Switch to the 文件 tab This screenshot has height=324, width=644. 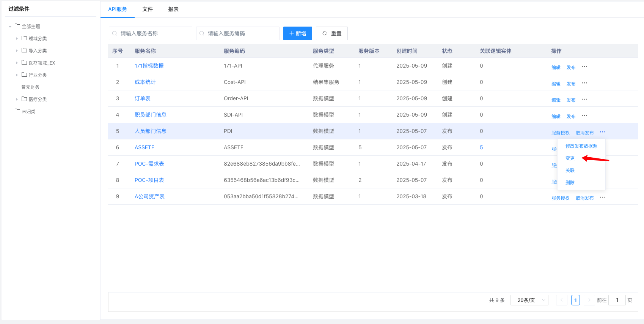pos(148,9)
